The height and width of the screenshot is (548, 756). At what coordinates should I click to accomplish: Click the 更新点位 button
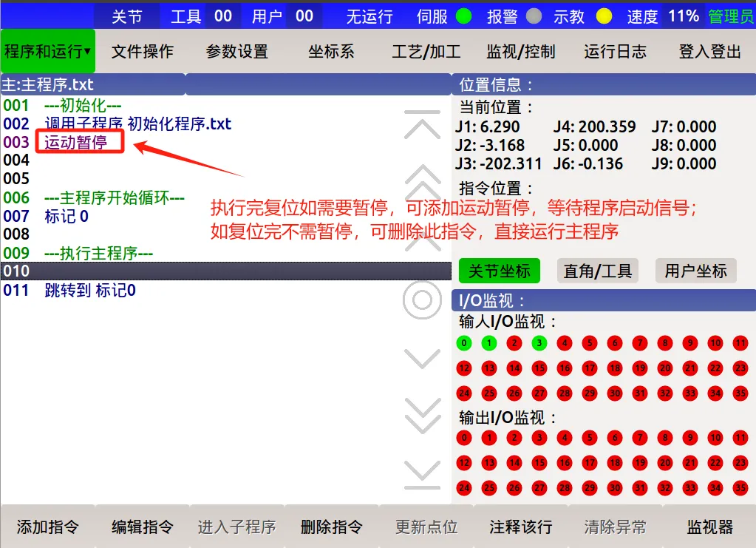[x=426, y=527]
